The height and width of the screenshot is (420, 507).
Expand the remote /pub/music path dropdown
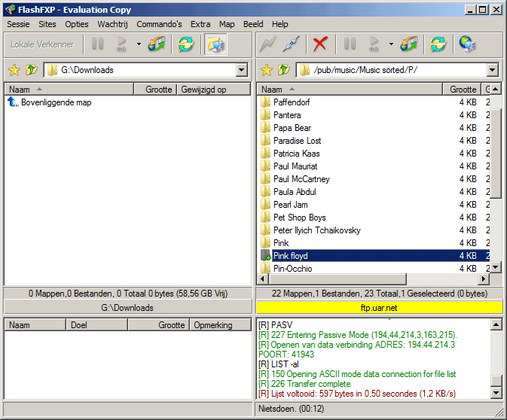(x=492, y=70)
